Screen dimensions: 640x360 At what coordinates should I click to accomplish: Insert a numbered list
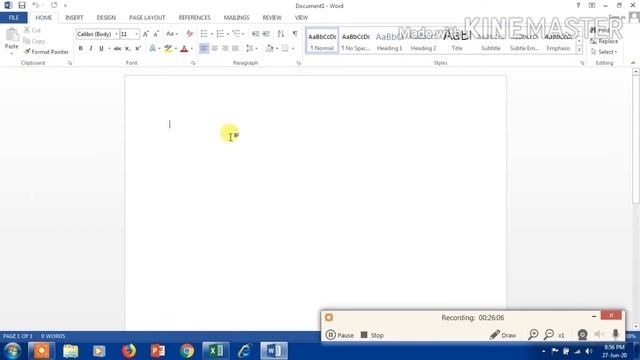tap(220, 34)
